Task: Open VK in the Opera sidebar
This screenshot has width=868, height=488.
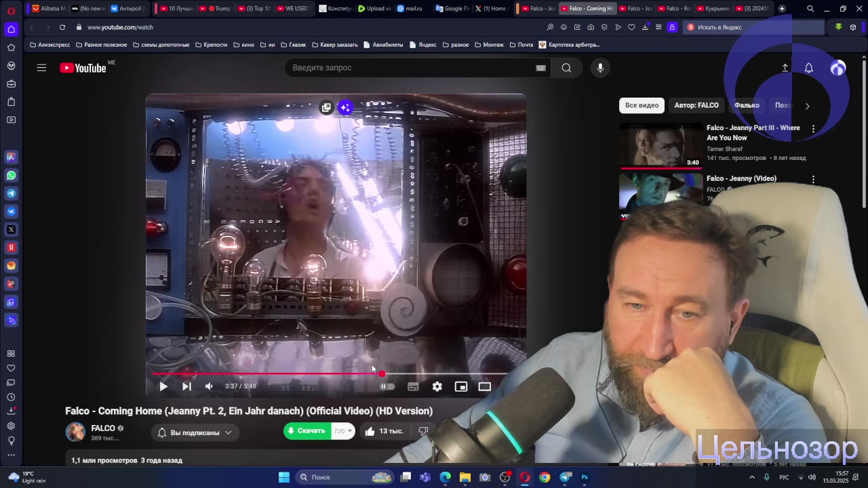Action: coord(11,211)
